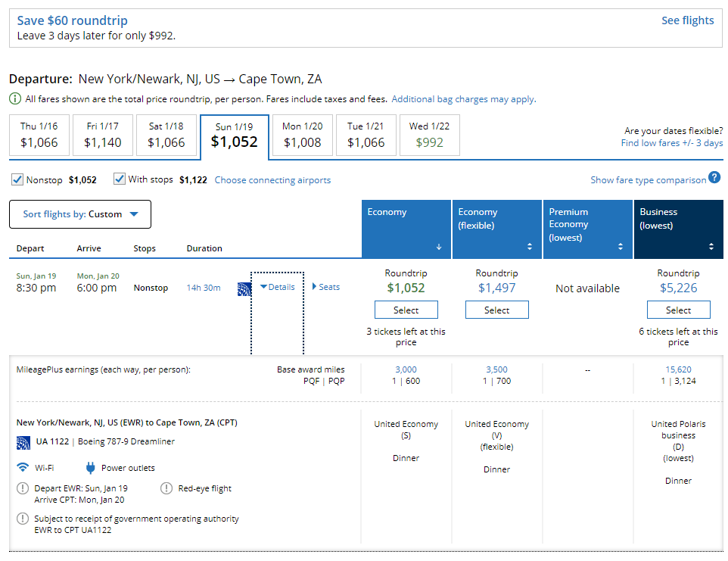Click the Stops column header

coord(145,248)
